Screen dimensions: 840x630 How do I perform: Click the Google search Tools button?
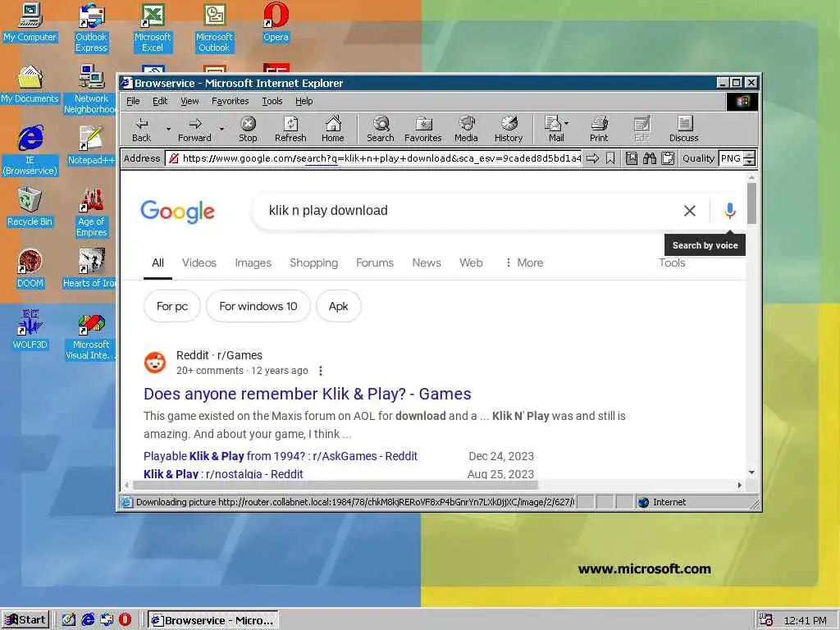(x=672, y=262)
